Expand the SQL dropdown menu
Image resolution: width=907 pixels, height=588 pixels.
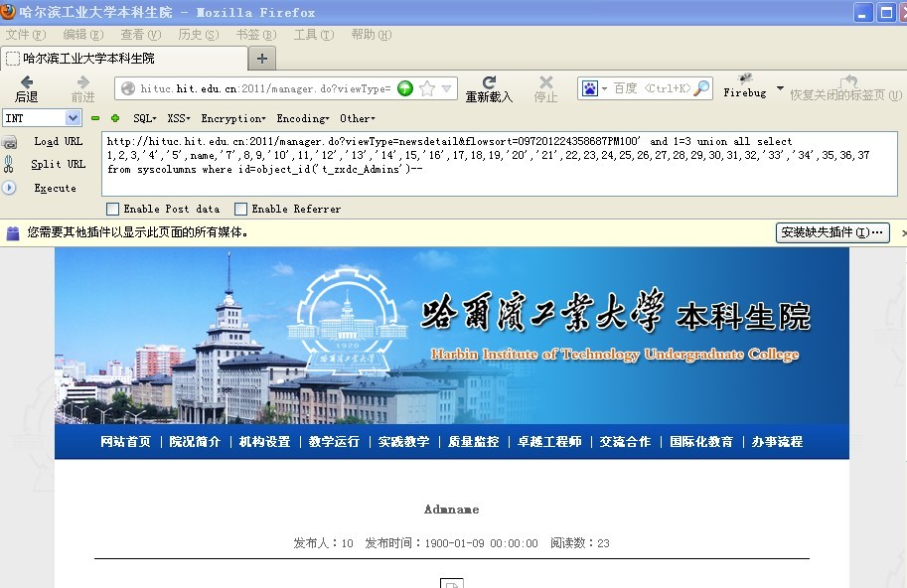145,118
